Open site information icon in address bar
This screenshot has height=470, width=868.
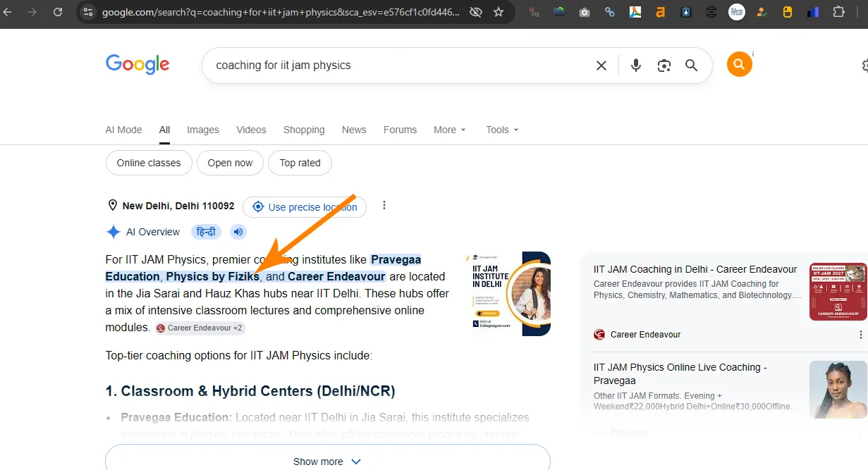click(x=87, y=12)
